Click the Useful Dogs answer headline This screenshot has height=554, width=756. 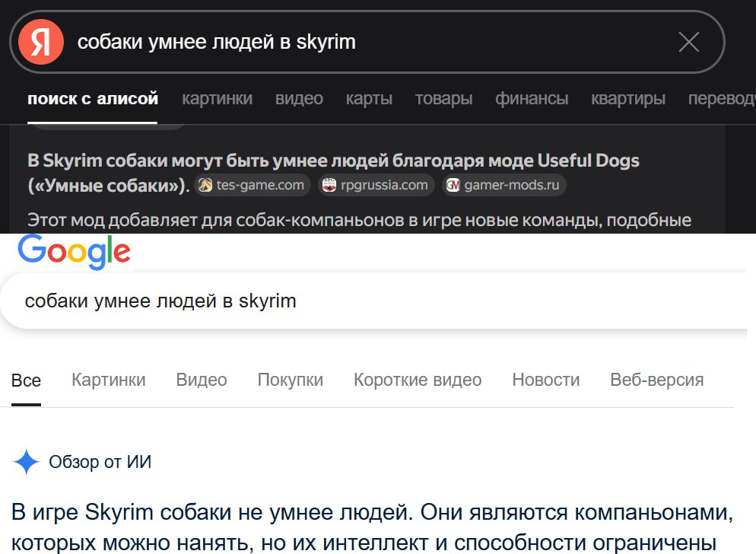click(x=333, y=173)
